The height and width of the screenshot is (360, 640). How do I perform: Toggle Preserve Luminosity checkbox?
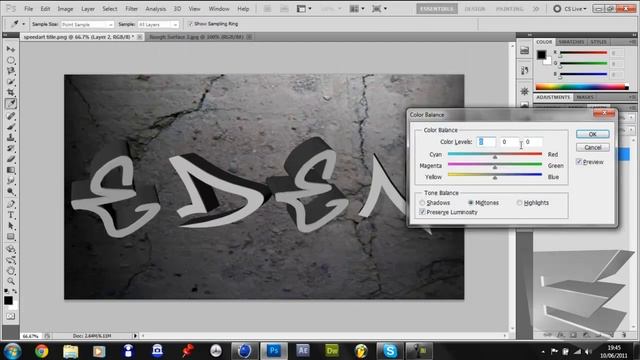coord(422,212)
